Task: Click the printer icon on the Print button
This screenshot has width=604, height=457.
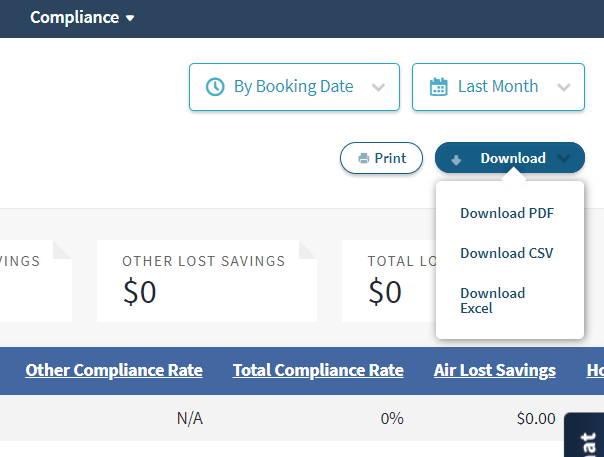Action: click(x=364, y=158)
